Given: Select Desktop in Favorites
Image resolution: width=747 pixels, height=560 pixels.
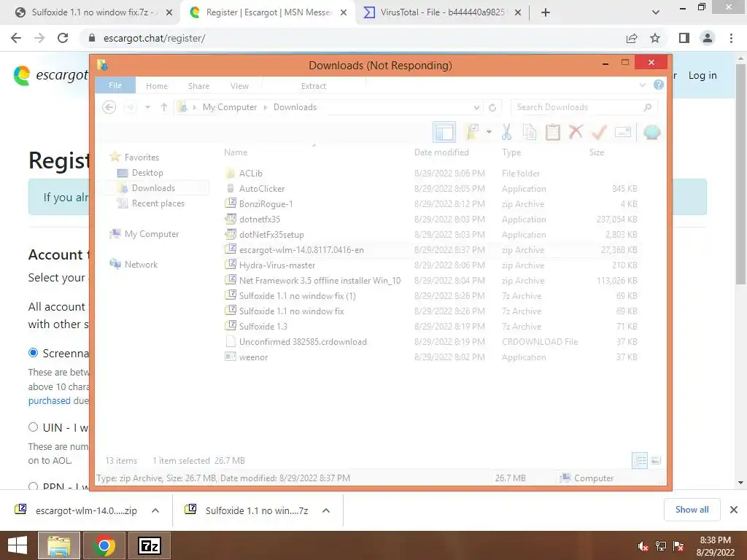Looking at the screenshot, I should (x=147, y=172).
